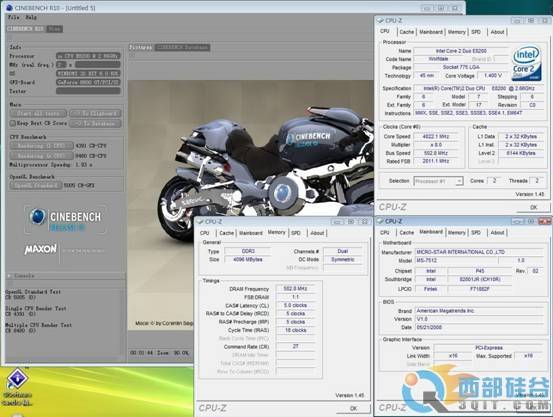Click title icon of CPU-Z memory window
This screenshot has height=417, width=553.
click(x=200, y=222)
